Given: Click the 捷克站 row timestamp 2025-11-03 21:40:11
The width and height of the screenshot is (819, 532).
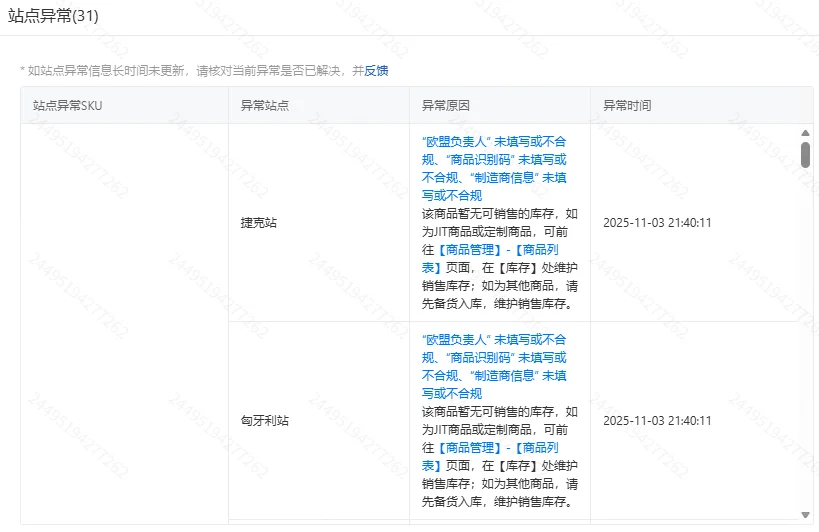Looking at the screenshot, I should click(657, 223).
